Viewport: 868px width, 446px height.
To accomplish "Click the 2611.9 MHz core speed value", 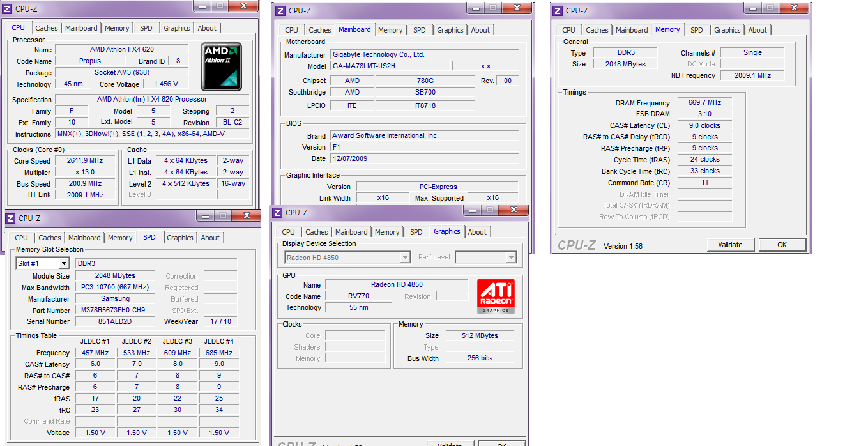I will click(85, 161).
